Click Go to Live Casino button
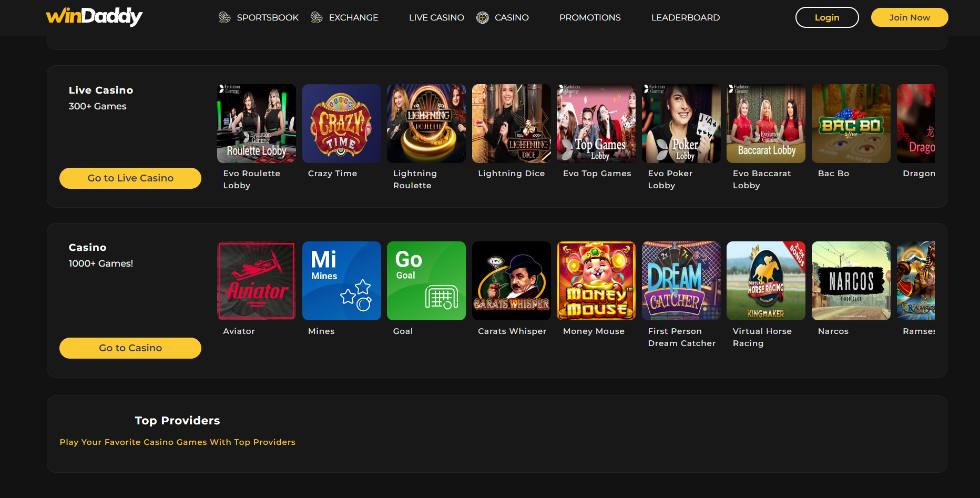This screenshot has width=980, height=498. (x=130, y=178)
